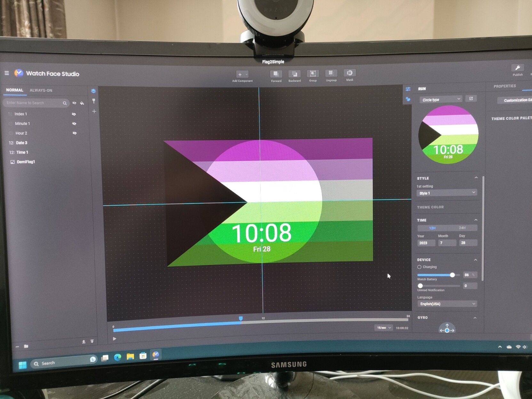This screenshot has width=532, height=399.
Task: Click the Forward layer icon
Action: (276, 74)
